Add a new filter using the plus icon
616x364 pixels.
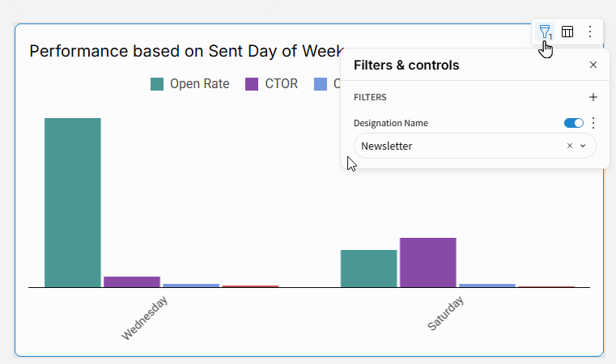(x=593, y=97)
